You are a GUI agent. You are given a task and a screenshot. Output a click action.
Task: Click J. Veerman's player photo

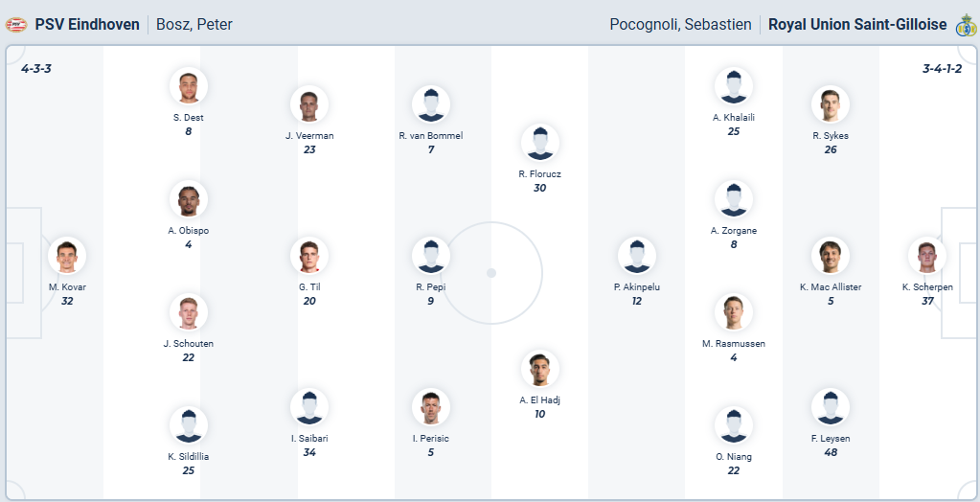click(x=309, y=105)
